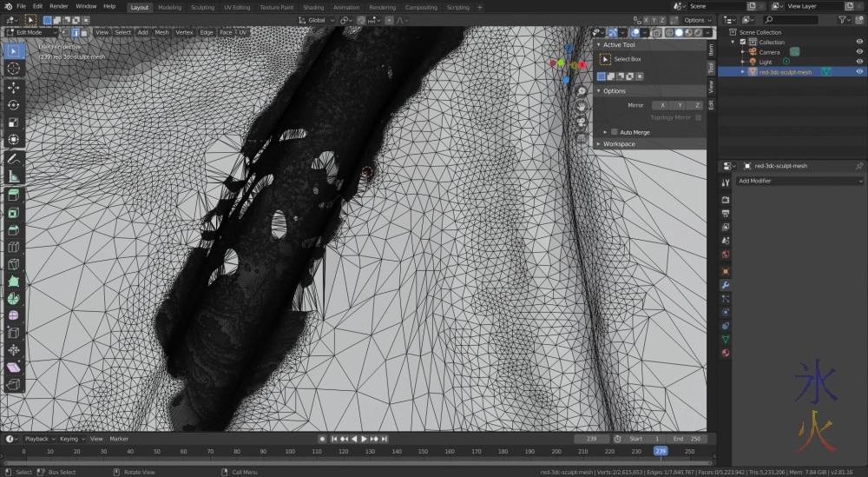Open the Render menu

[58, 6]
